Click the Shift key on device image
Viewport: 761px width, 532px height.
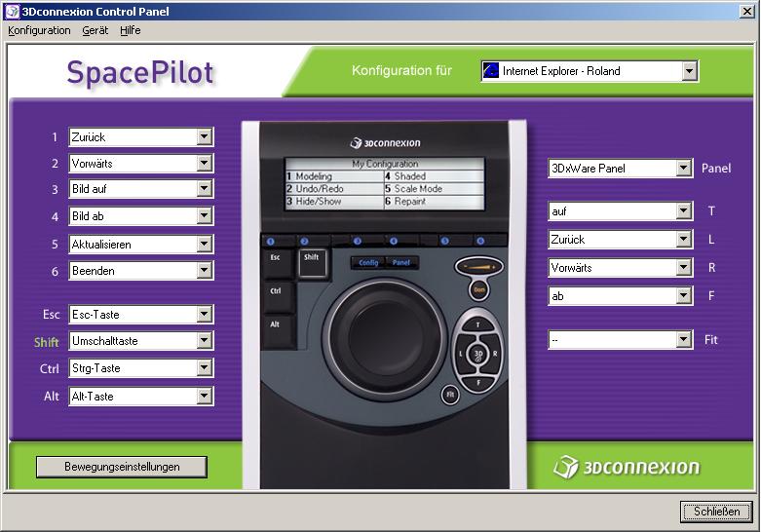312,263
